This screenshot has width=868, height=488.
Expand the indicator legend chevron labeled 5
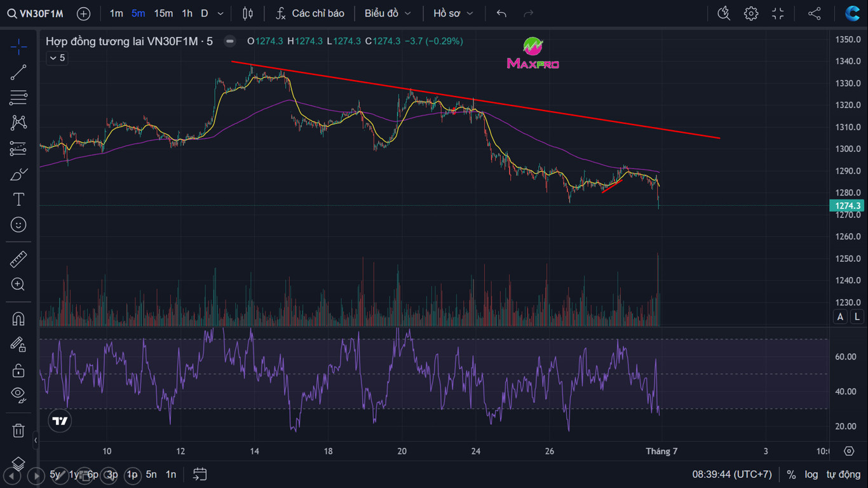point(57,58)
